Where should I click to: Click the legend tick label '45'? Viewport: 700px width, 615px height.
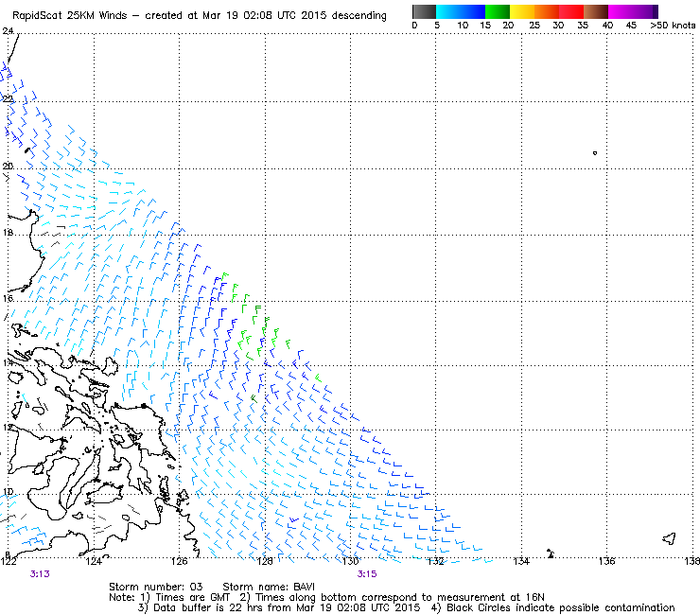tap(631, 26)
